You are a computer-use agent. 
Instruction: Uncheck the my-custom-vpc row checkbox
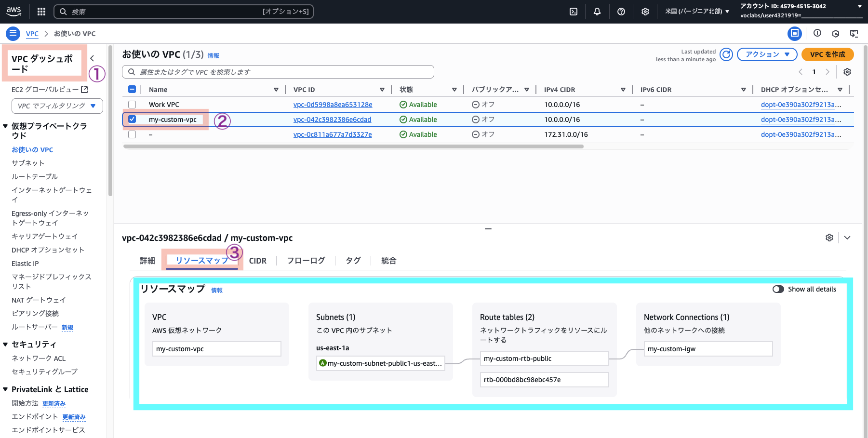pos(132,119)
